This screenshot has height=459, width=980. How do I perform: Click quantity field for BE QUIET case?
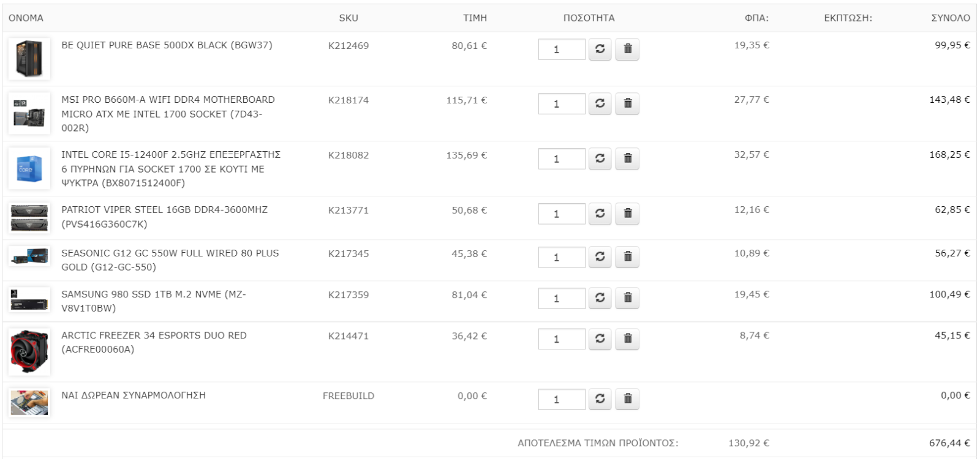[562, 50]
